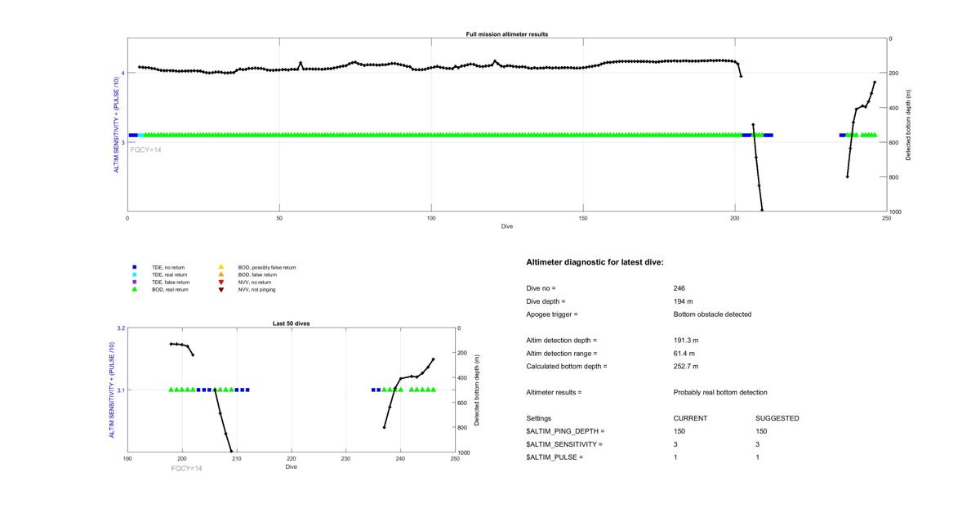Click the 'Calculated bottom depth =' label
This screenshot has width=980, height=508.
567,366
